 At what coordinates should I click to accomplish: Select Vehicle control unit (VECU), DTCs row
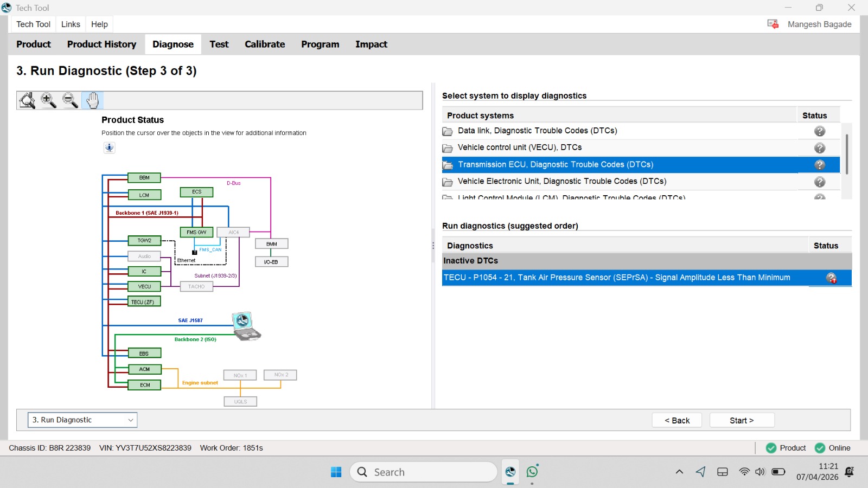tap(641, 148)
